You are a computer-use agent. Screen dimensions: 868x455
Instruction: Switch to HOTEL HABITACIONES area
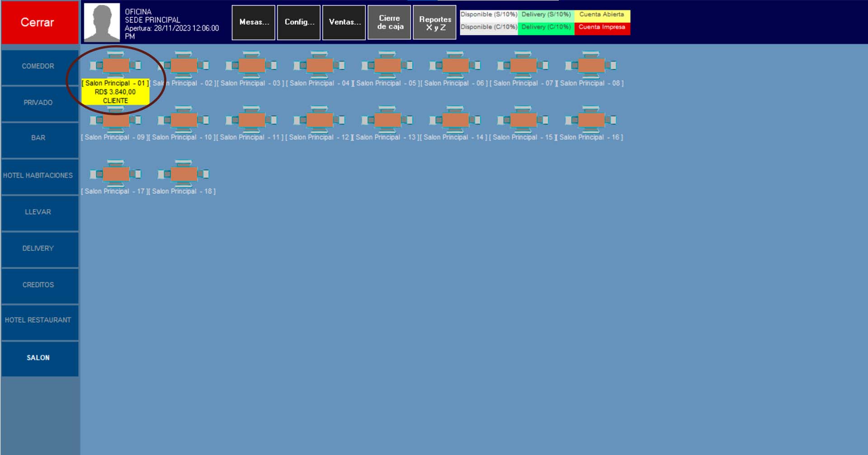[40, 176]
